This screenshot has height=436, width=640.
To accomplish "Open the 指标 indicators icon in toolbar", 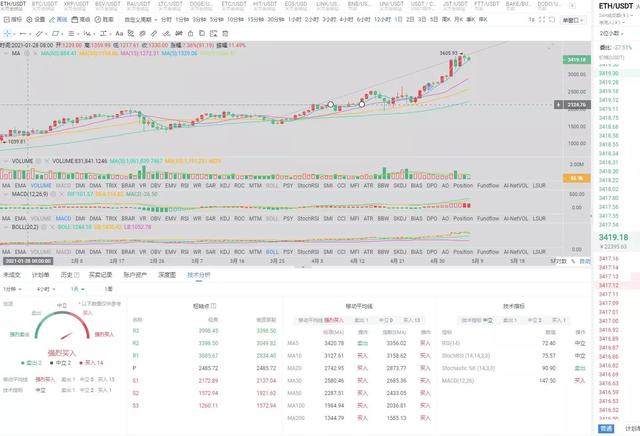I will pos(84,19).
